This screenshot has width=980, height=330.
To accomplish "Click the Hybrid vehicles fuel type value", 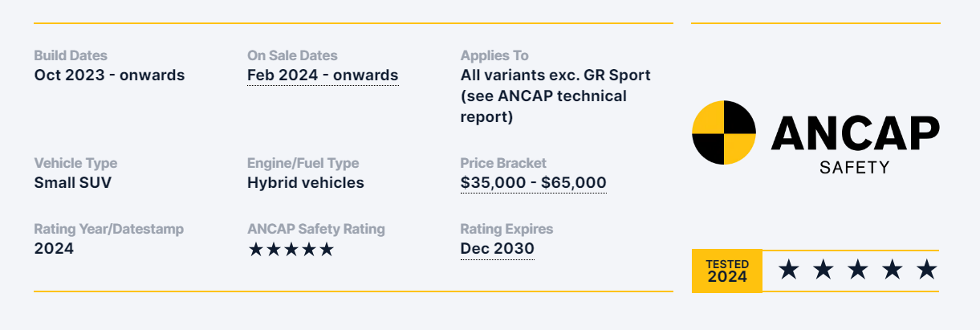I will coord(305,183).
